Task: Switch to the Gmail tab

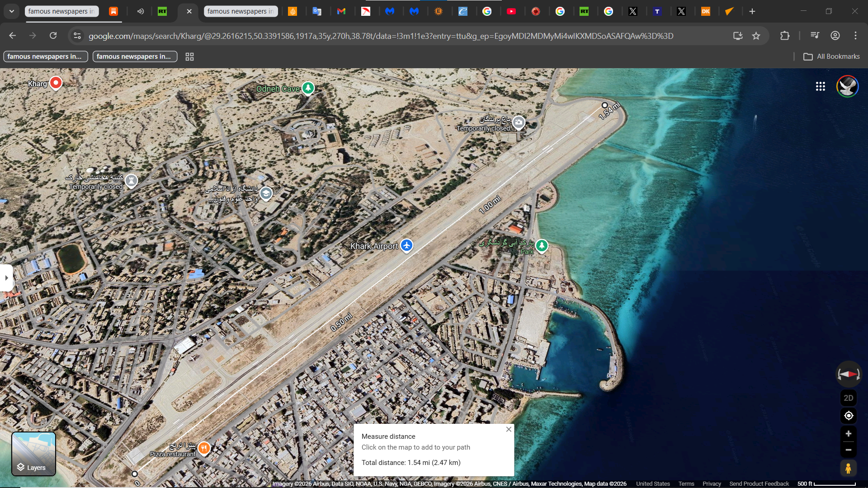Action: 341,11
